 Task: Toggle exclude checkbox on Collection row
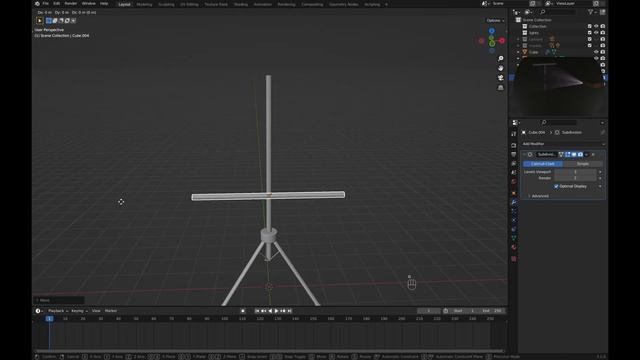pyautogui.click(x=589, y=26)
